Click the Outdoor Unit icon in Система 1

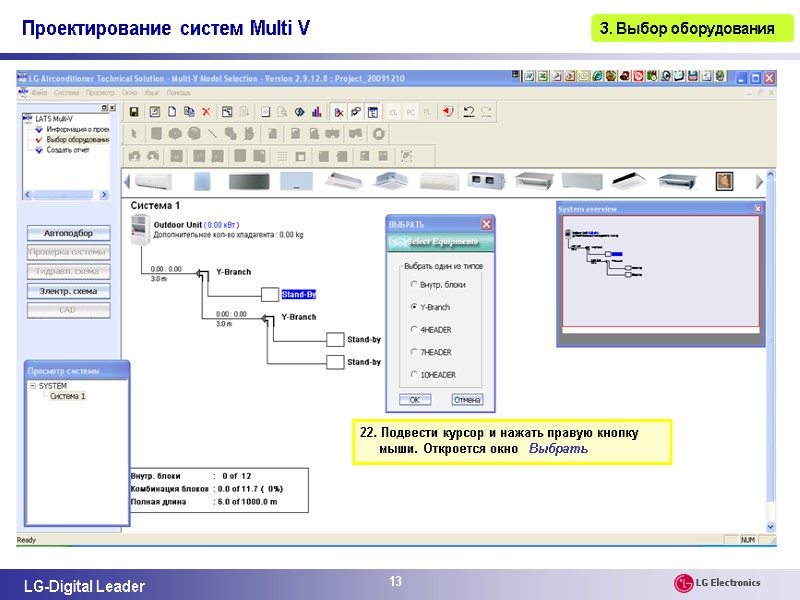pos(140,230)
